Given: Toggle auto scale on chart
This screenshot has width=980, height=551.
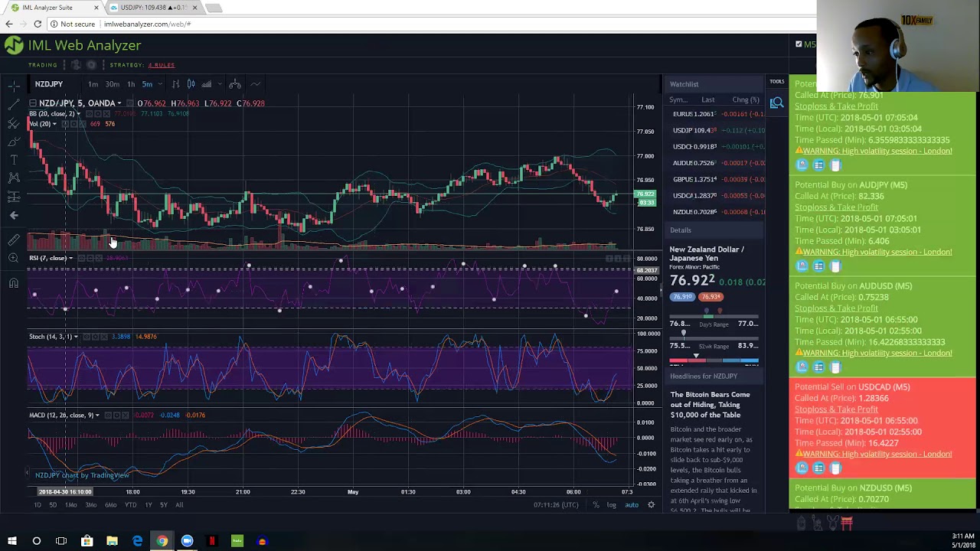Looking at the screenshot, I should 632,505.
